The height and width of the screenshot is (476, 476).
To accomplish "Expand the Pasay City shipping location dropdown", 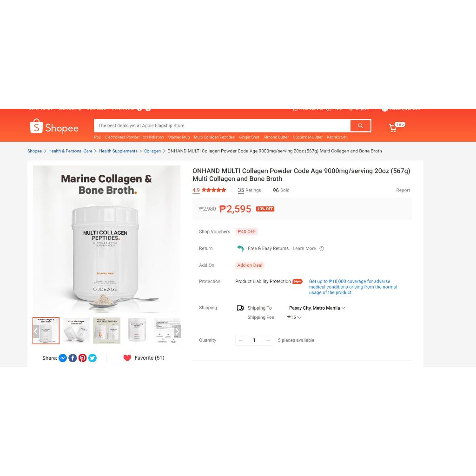I will tap(317, 308).
